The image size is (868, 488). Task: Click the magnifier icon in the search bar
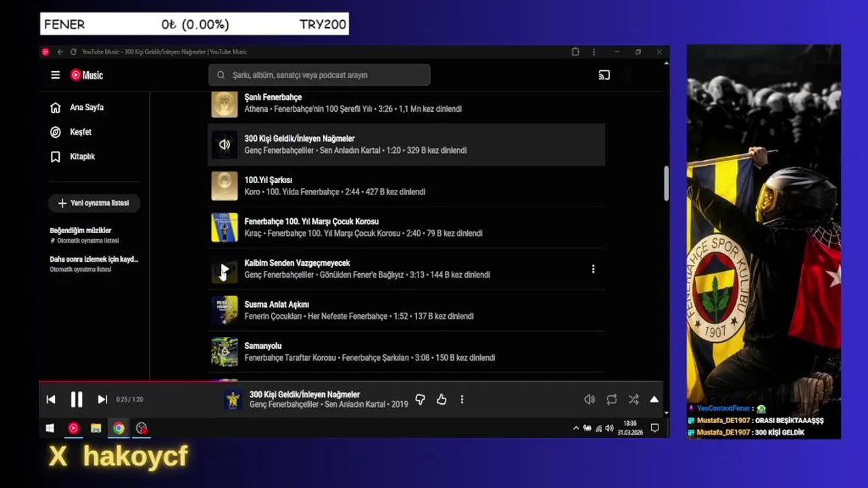220,75
